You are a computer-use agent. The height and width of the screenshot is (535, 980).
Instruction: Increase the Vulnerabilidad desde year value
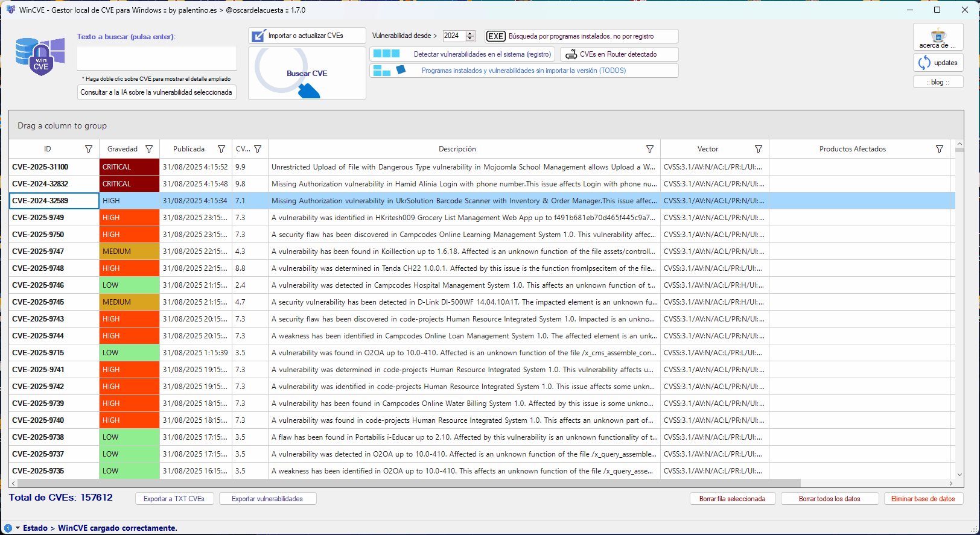(471, 33)
